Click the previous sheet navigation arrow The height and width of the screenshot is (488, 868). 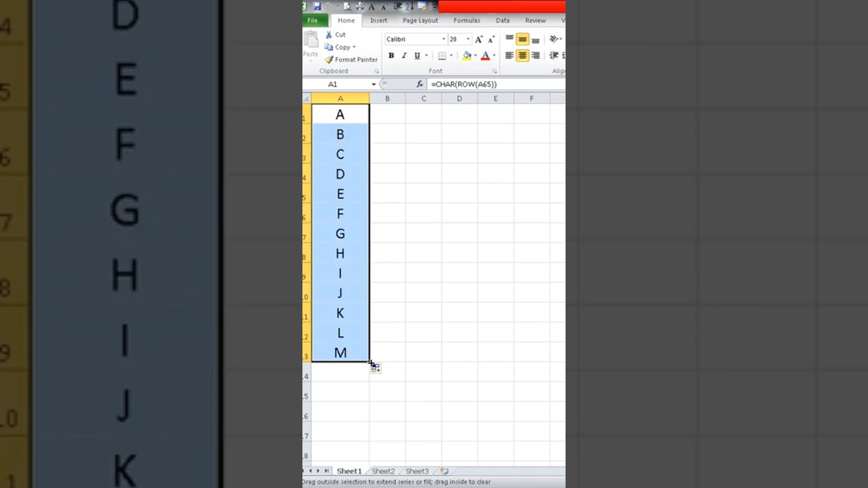point(311,470)
